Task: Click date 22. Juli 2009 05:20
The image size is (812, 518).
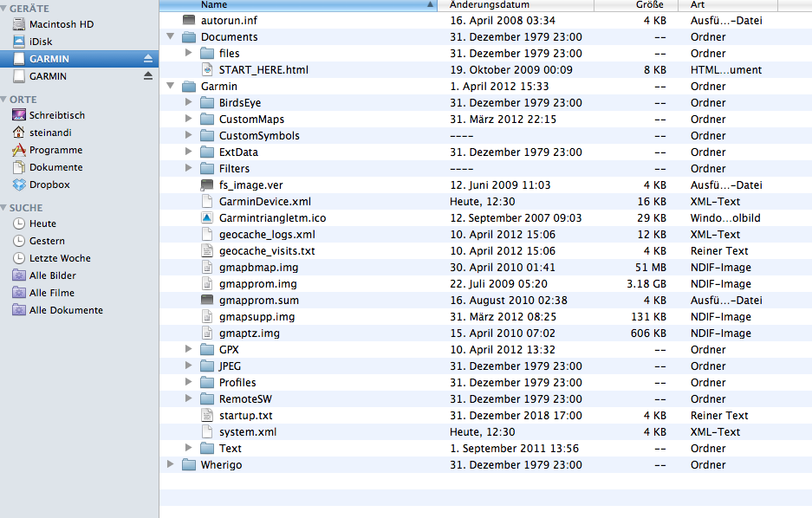Action: coord(498,283)
